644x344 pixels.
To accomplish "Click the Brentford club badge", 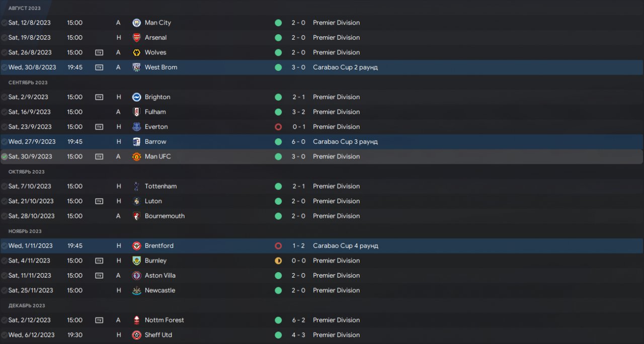I will pos(136,246).
